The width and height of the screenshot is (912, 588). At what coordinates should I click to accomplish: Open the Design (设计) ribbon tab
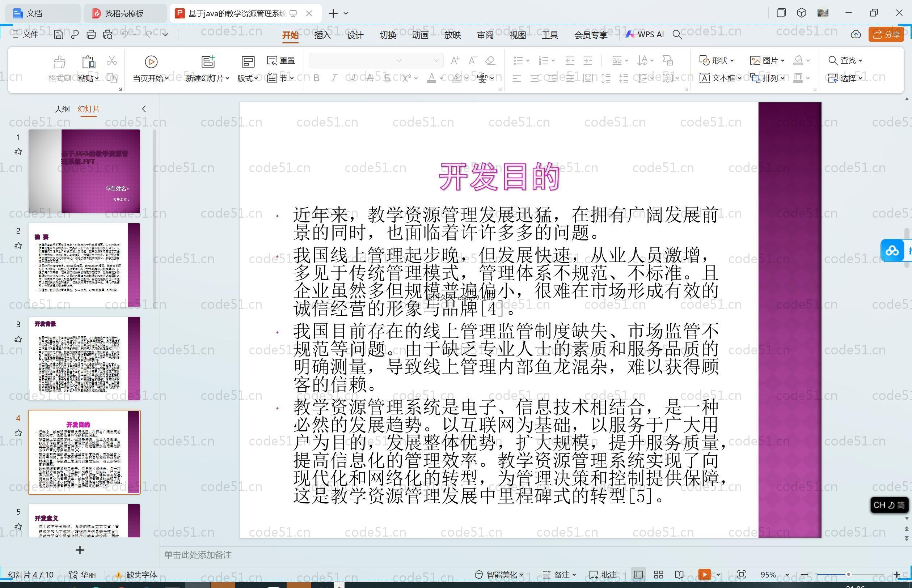[355, 35]
